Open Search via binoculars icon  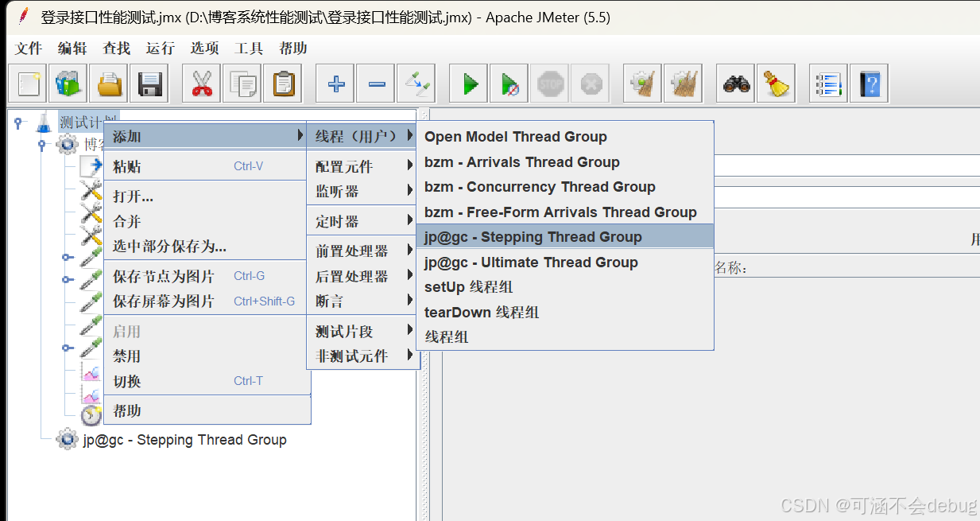tap(735, 84)
